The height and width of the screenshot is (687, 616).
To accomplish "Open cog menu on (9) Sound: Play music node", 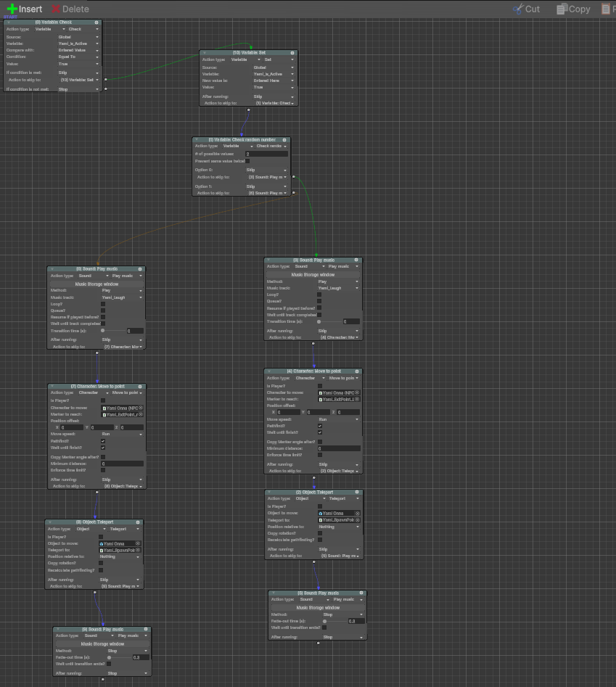I will pos(146,629).
